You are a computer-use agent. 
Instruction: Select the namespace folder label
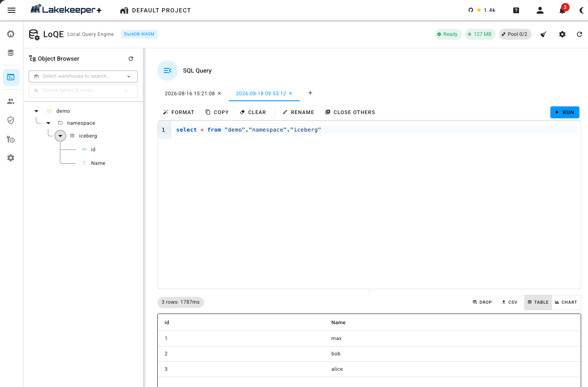[x=81, y=123]
